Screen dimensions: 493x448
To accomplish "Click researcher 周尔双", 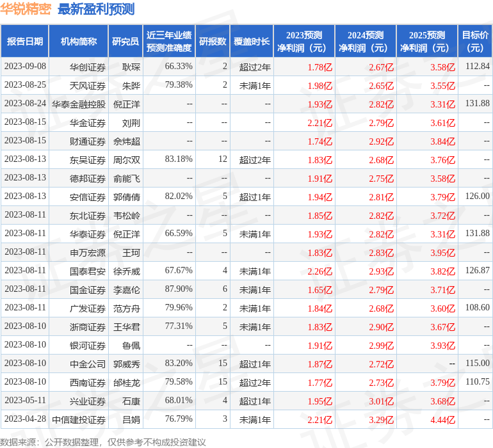I will [x=127, y=160].
